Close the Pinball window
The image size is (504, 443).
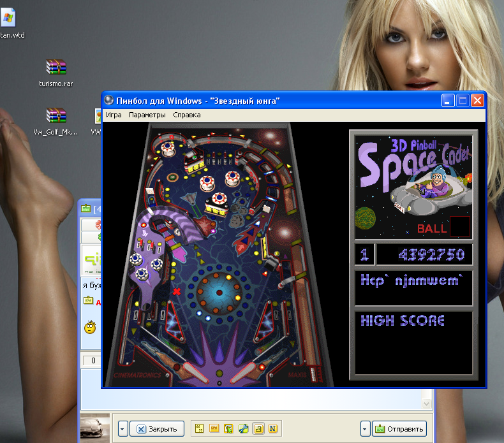tap(477, 101)
